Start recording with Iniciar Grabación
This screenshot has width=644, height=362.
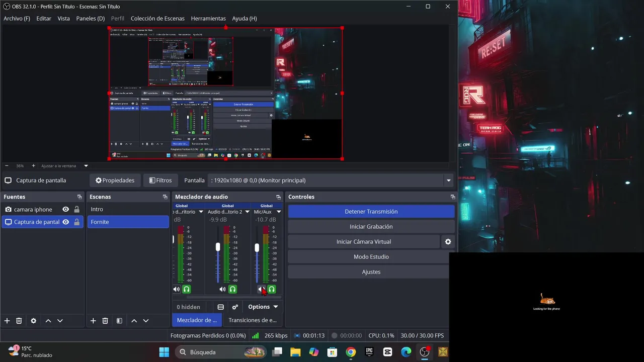(371, 227)
